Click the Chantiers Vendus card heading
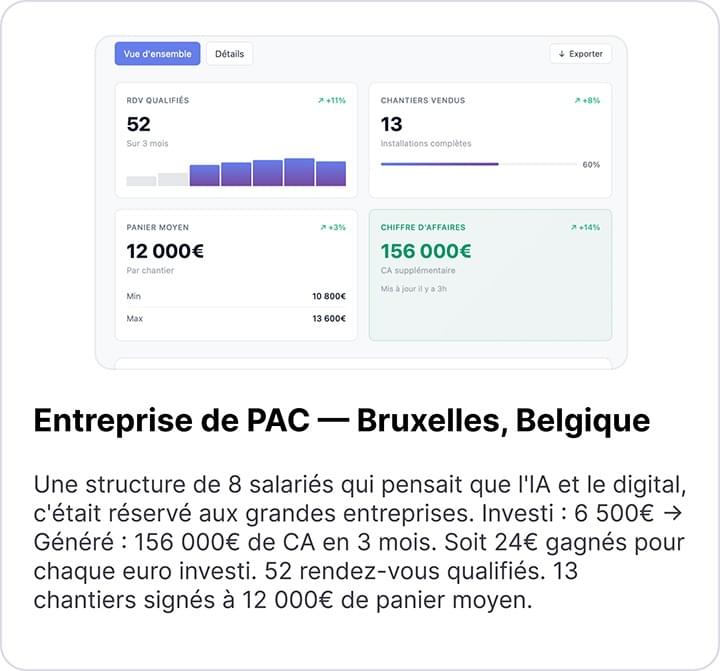 422,101
